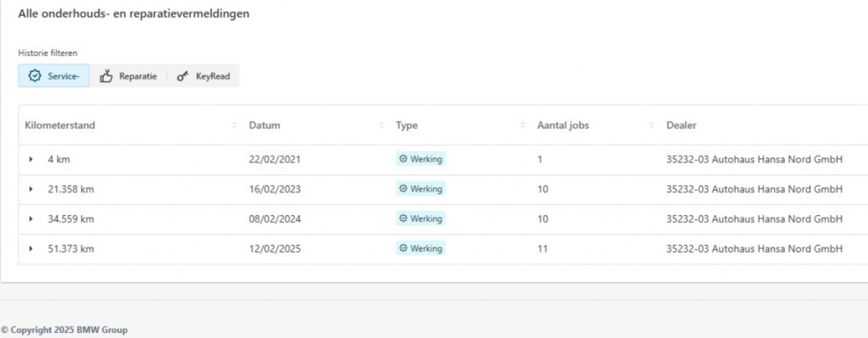Screen dimensions: 868x338
Task: Sort table using Datum sort arrows
Action: [x=381, y=125]
